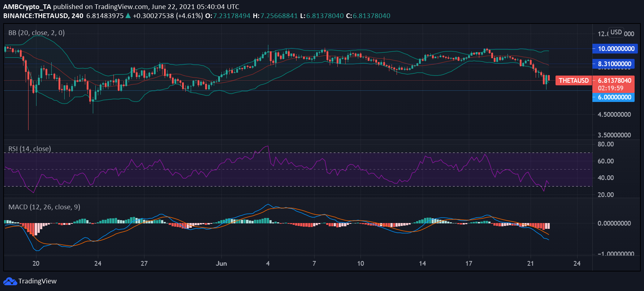Viewport: 644px width, 291px height.
Task: Click the 21 date marker on time axis
Action: (530, 264)
